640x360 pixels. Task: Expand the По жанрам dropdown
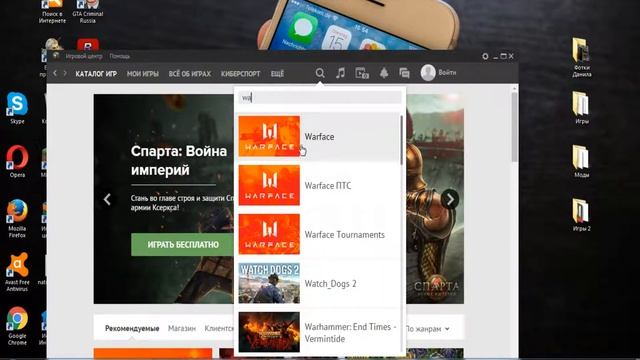pos(427,329)
